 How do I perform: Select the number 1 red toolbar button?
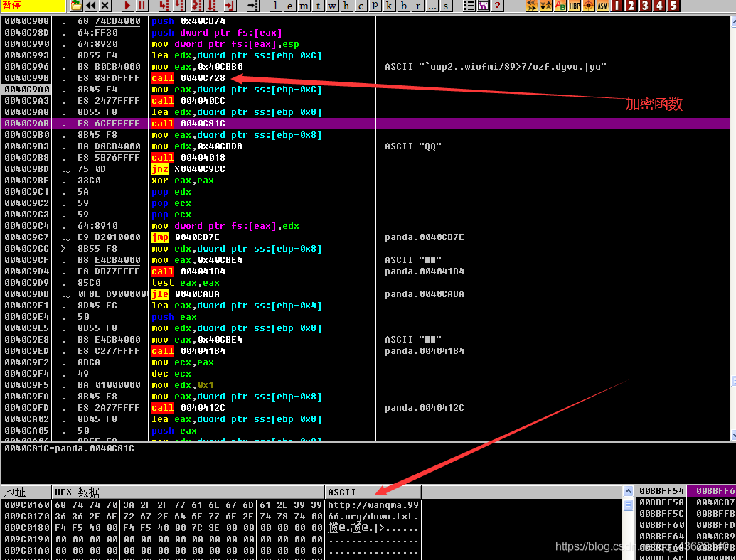point(617,6)
